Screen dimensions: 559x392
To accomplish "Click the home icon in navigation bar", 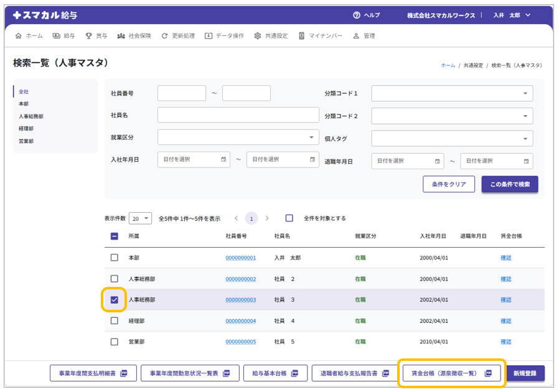I will [18, 36].
